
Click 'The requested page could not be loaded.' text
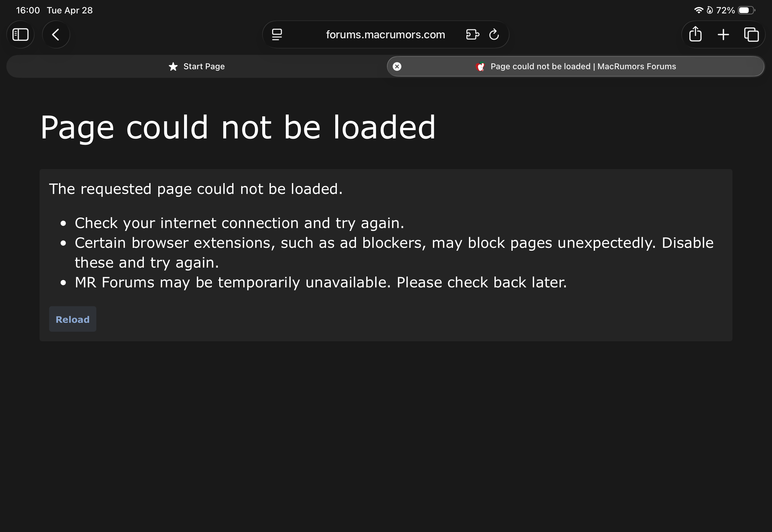(x=196, y=189)
